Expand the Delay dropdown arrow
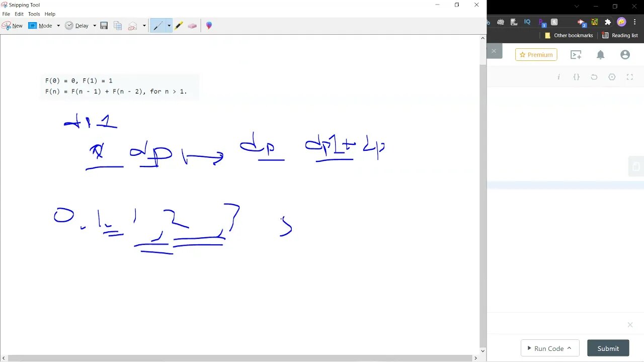644x362 pixels. 95,26
